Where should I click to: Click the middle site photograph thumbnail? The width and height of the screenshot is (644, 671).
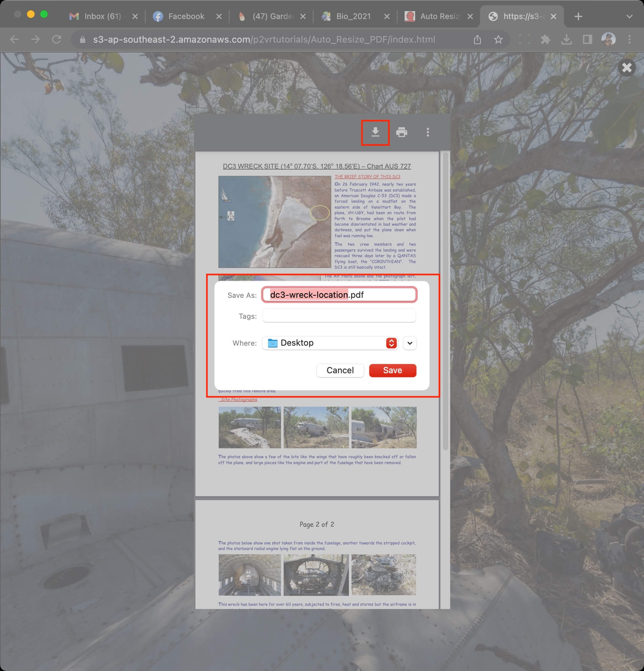pyautogui.click(x=316, y=427)
